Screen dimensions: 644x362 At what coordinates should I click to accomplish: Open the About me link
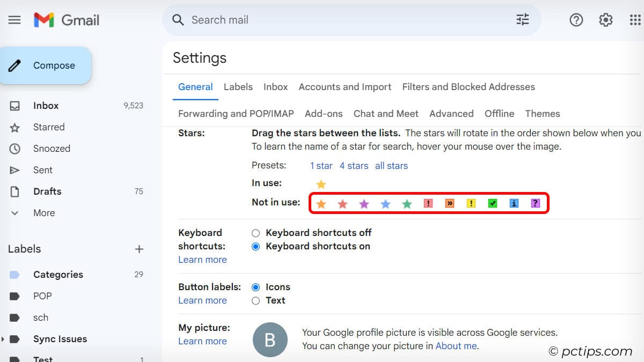coord(456,346)
